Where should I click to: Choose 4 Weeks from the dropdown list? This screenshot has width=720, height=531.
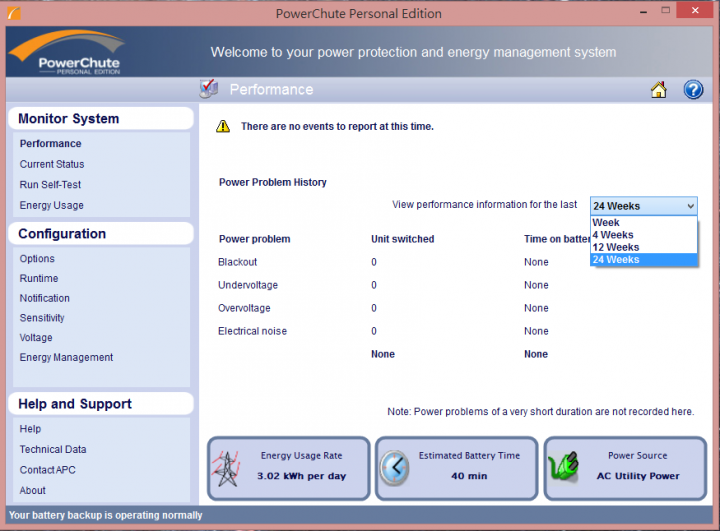(643, 235)
